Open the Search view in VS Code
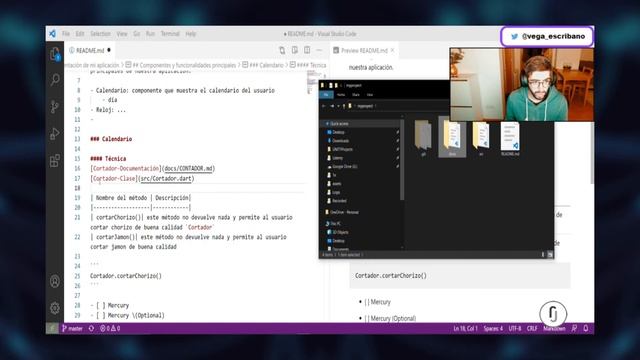 coord(55,80)
